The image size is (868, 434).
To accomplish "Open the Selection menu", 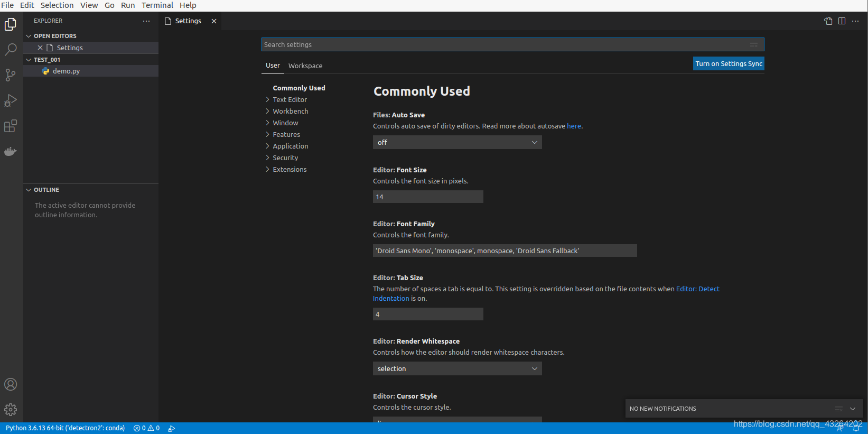I will pos(57,5).
